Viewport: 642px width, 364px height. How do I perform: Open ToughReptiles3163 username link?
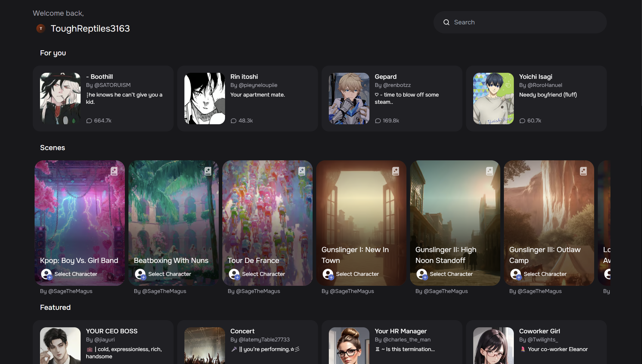coord(90,29)
